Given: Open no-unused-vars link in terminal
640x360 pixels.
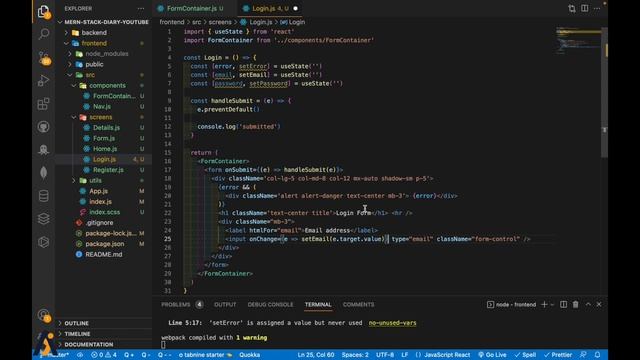Looking at the screenshot, I should click(x=392, y=323).
